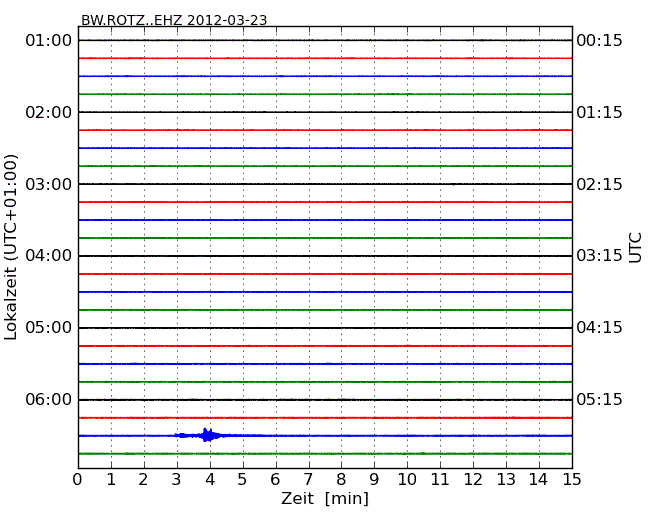Click the 05:00 local time label

click(49, 328)
